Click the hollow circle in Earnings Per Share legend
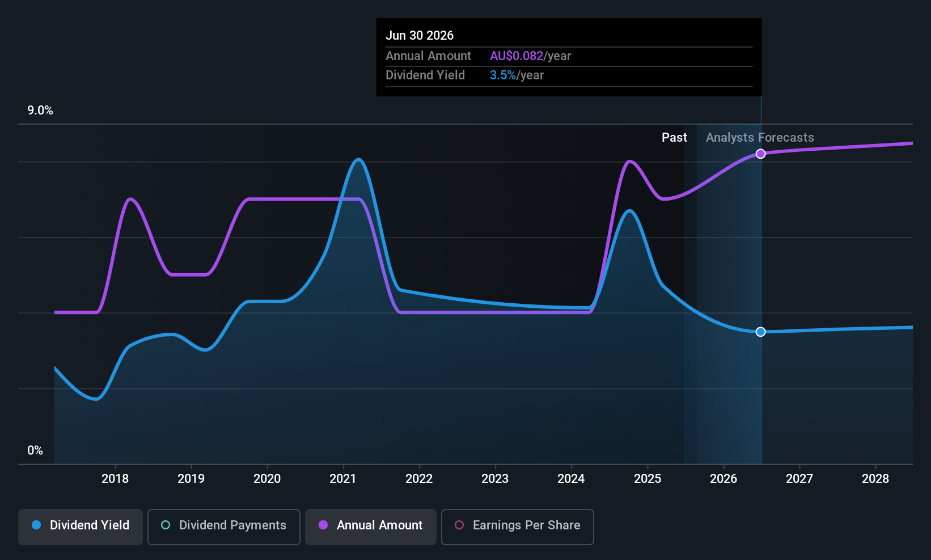The image size is (931, 560). [459, 525]
